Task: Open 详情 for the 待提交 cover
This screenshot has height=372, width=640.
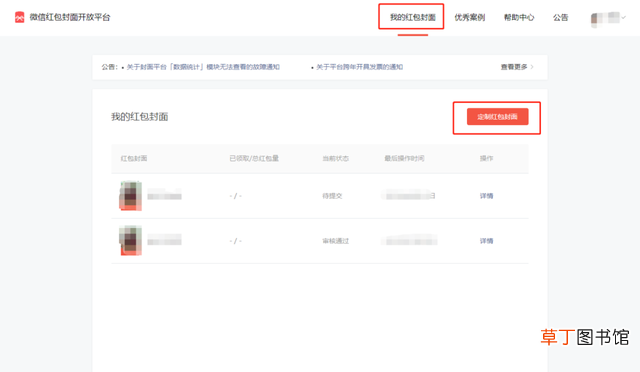Action: (487, 196)
